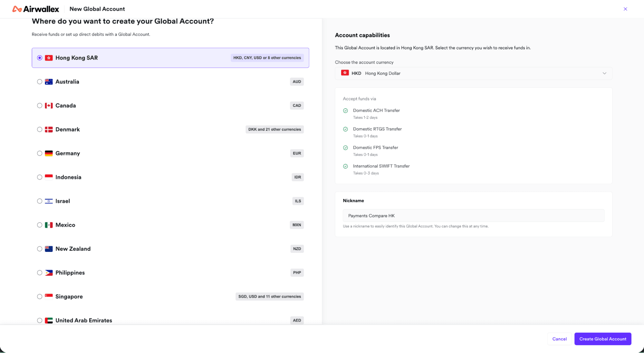
Task: Click the IDR currency badge
Action: [x=297, y=177]
